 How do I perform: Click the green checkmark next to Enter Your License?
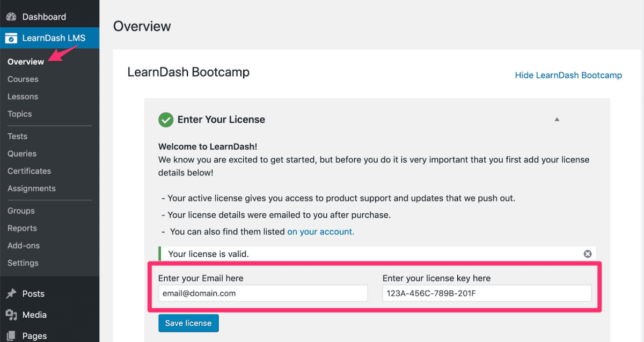(166, 120)
